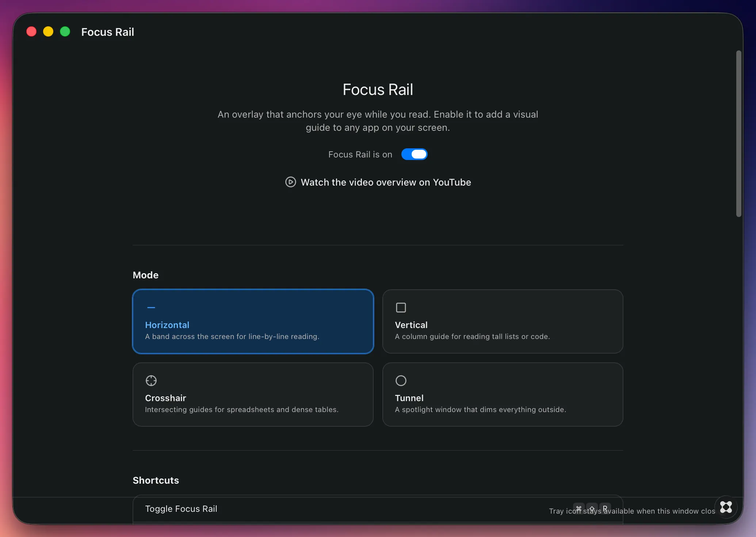Screen dimensions: 756x537
Task: Choose the Vertical mode card
Action: 503,321
